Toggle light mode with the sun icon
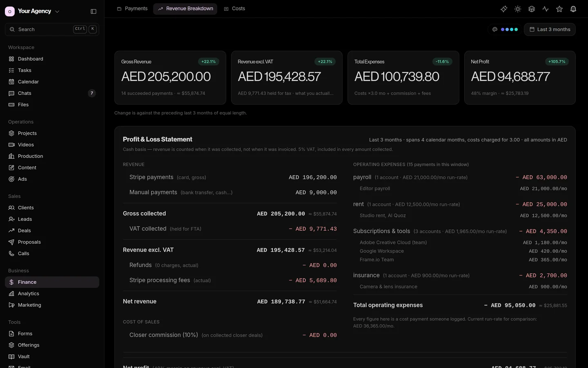 (518, 9)
